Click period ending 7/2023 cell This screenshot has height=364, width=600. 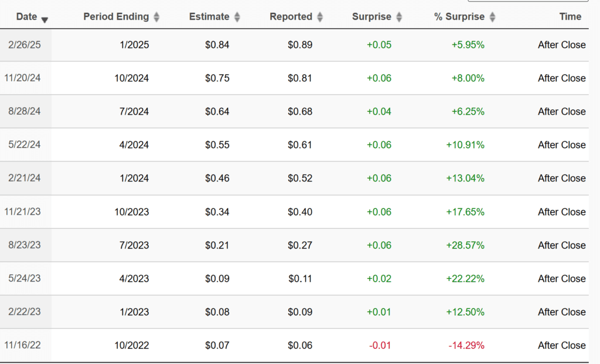pyautogui.click(x=134, y=245)
